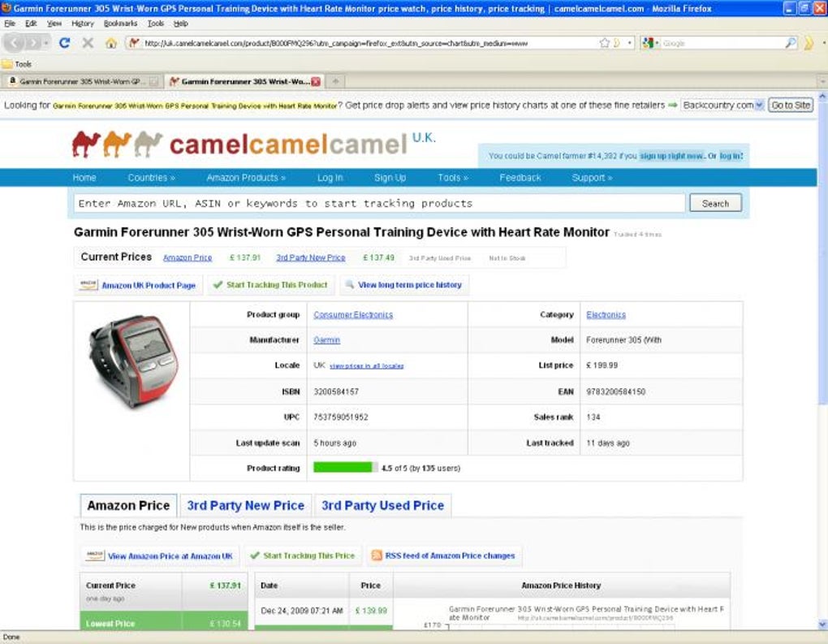The image size is (828, 644).
Task: Click the scrollbar down arrow
Action: point(822,625)
